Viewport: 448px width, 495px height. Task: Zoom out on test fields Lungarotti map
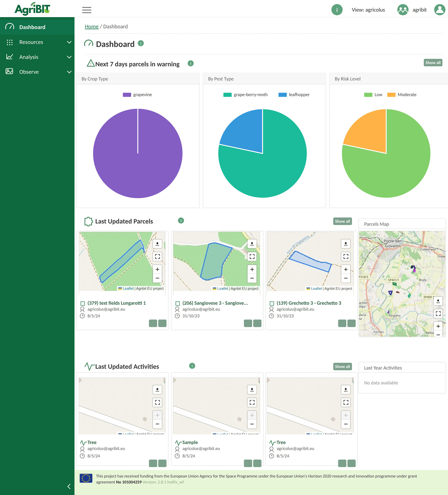(157, 278)
